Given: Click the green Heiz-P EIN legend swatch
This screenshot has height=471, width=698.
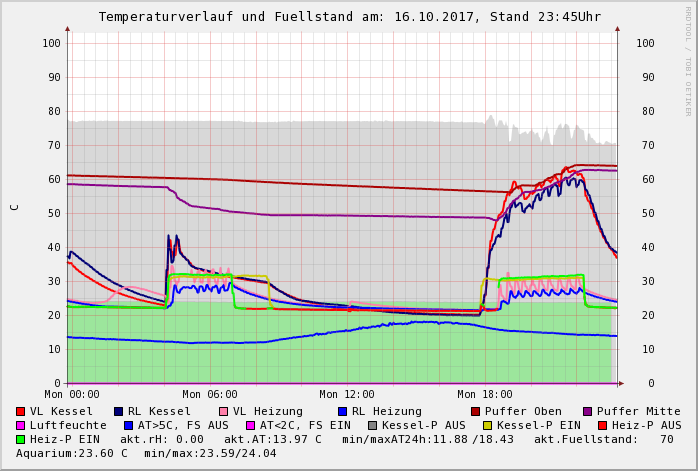Looking at the screenshot, I should (x=21, y=439).
